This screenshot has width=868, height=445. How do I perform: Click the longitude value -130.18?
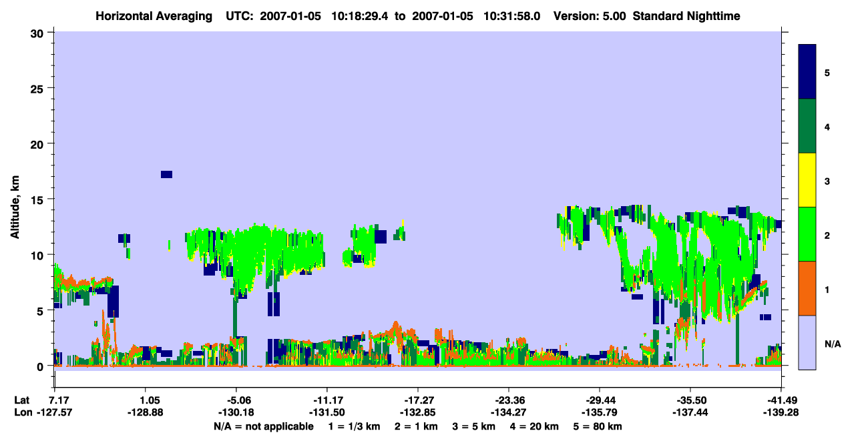pos(236,413)
